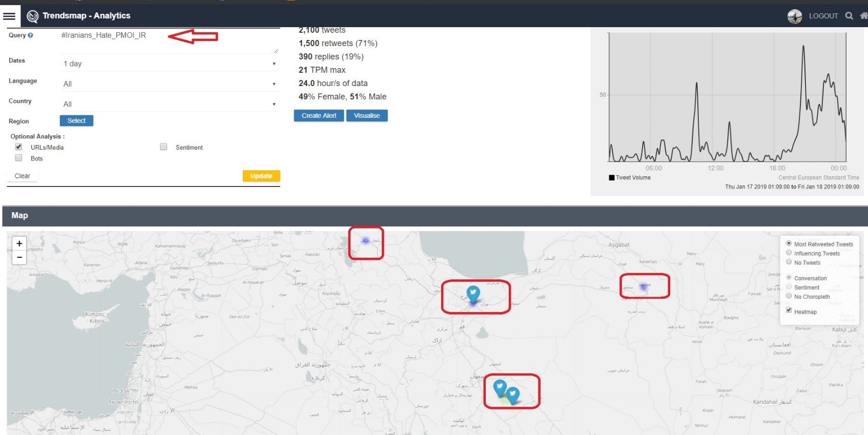Open search with magnifier icon
Image resolution: width=868 pixels, height=435 pixels.
pos(849,16)
